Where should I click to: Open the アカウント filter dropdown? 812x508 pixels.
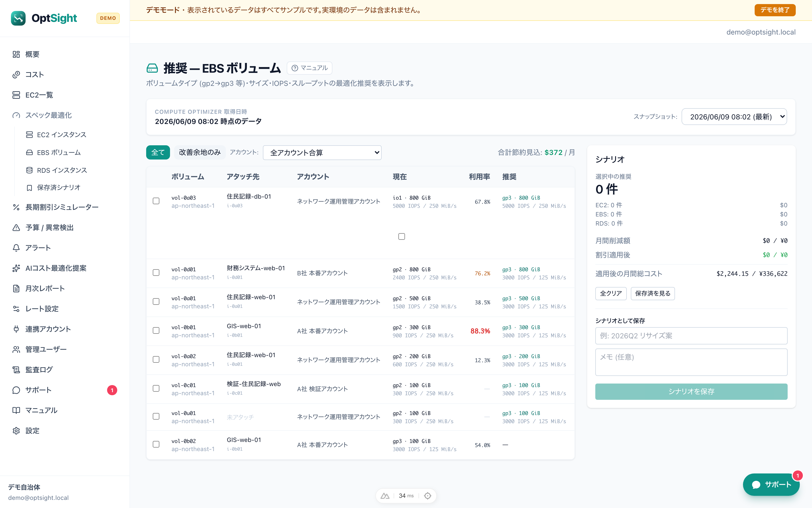[322, 153]
